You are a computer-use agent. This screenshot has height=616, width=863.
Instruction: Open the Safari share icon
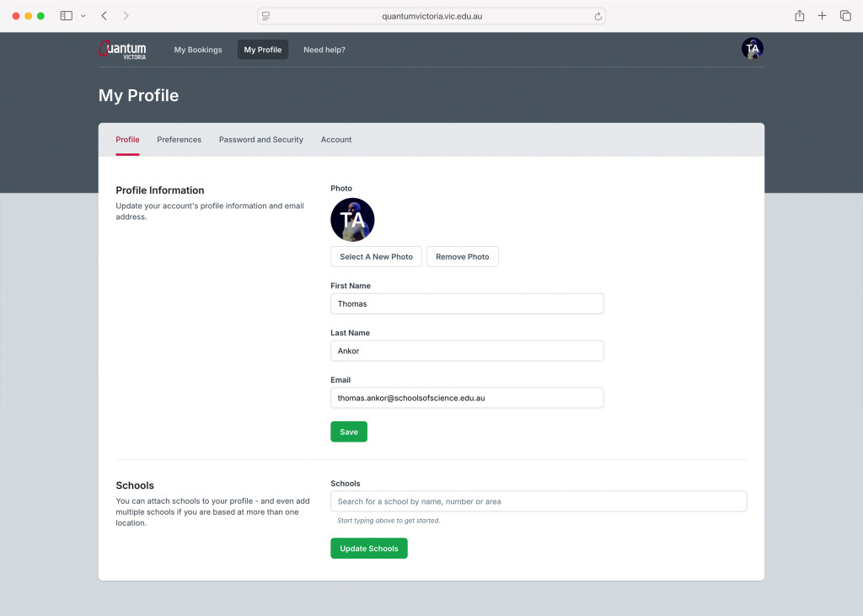[x=799, y=16]
